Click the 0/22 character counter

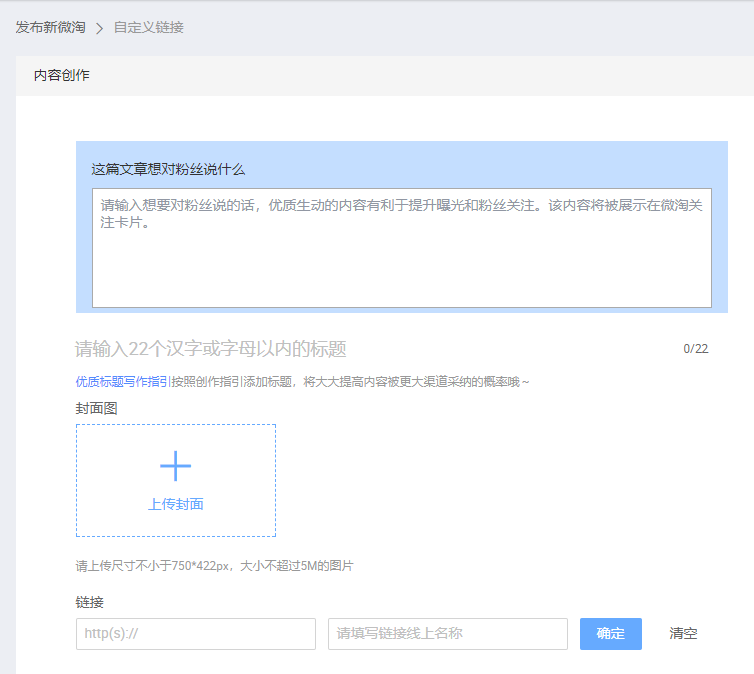pyautogui.click(x=695, y=349)
